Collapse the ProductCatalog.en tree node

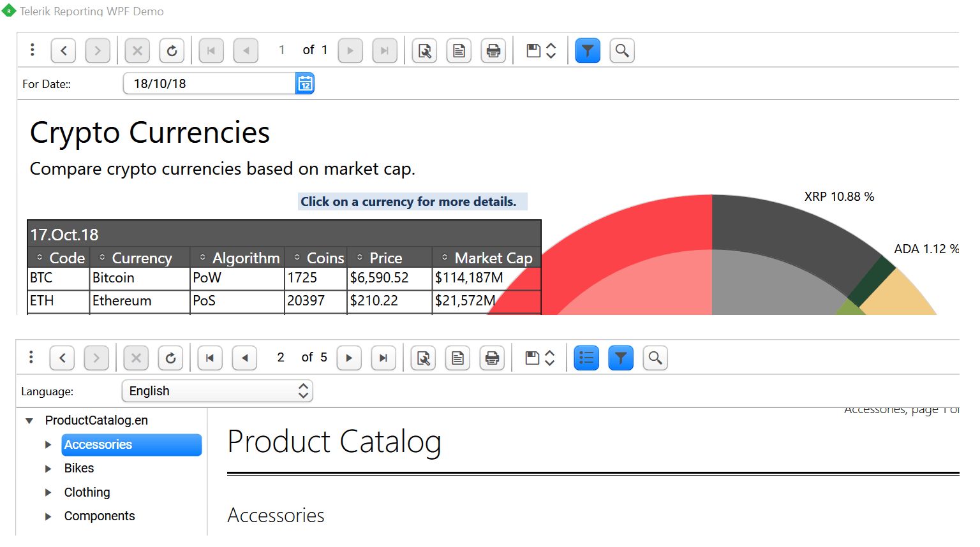click(x=29, y=421)
